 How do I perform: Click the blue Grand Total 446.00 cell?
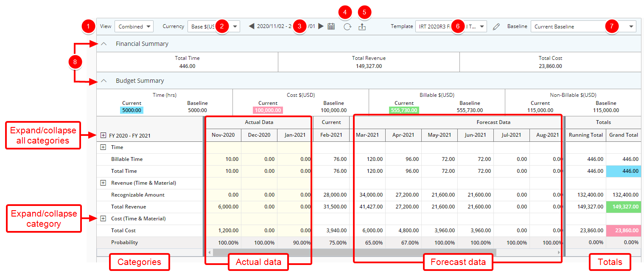point(623,171)
